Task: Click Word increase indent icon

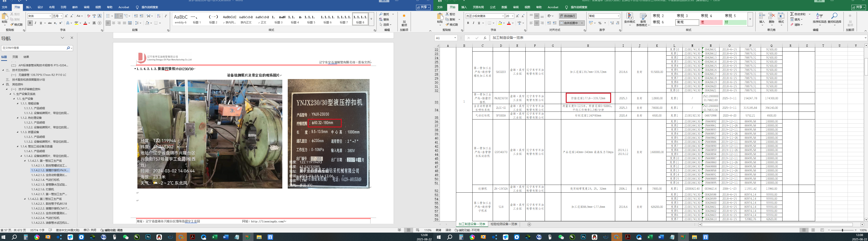Action: click(x=141, y=16)
